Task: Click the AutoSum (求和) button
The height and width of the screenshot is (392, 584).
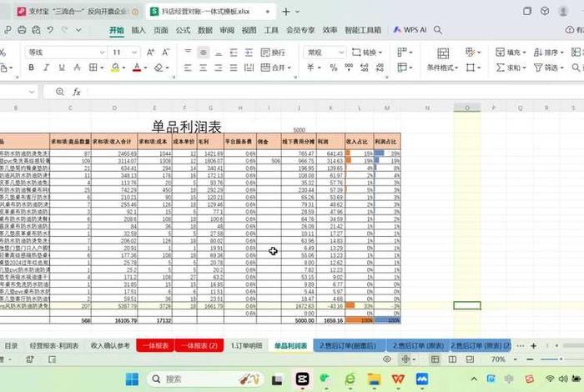Action: [511, 68]
